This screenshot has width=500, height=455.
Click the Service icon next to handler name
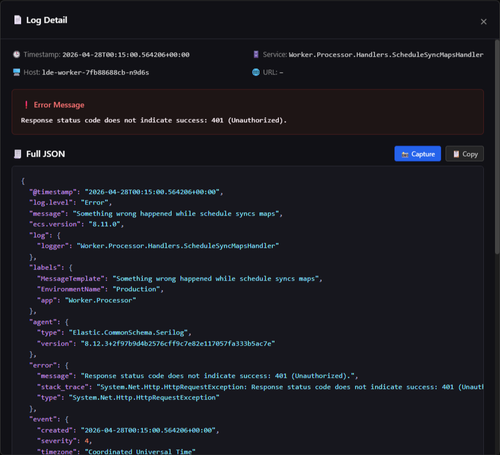[256, 54]
